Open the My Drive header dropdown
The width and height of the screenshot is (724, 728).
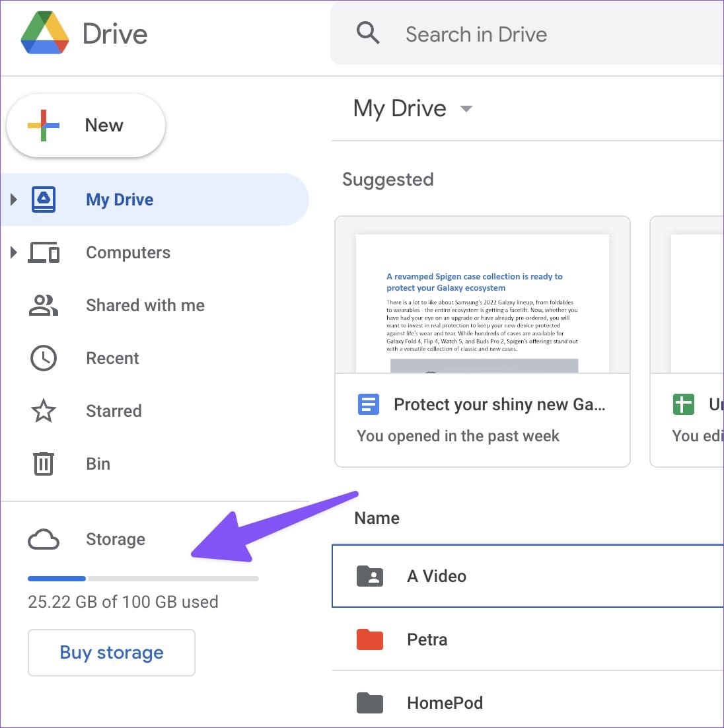466,109
